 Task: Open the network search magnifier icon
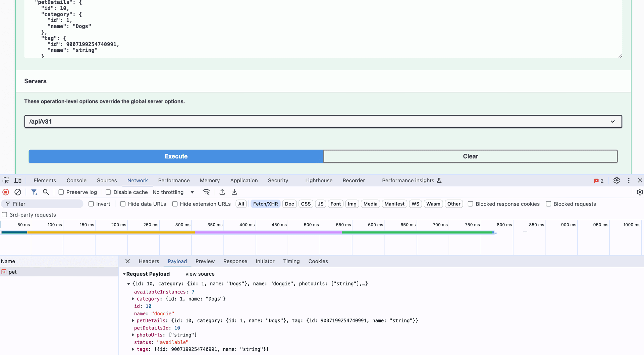tap(46, 192)
